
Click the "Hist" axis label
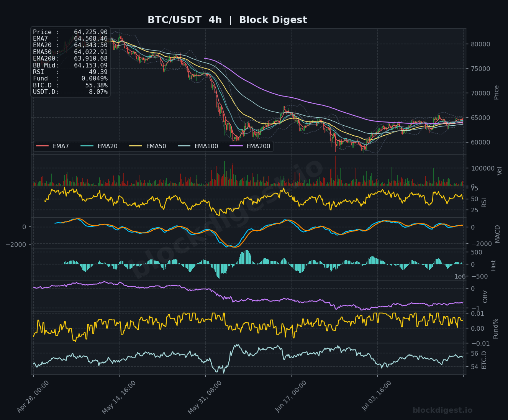point(493,266)
